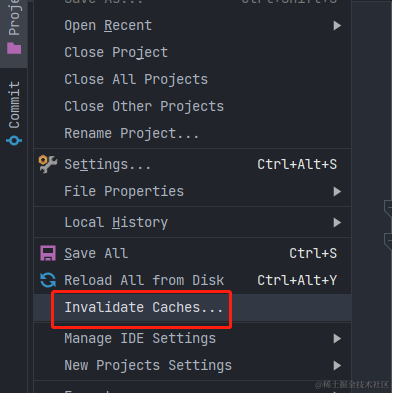The height and width of the screenshot is (393, 393).
Task: Select Rename Project menu entry
Action: [x=192, y=133]
